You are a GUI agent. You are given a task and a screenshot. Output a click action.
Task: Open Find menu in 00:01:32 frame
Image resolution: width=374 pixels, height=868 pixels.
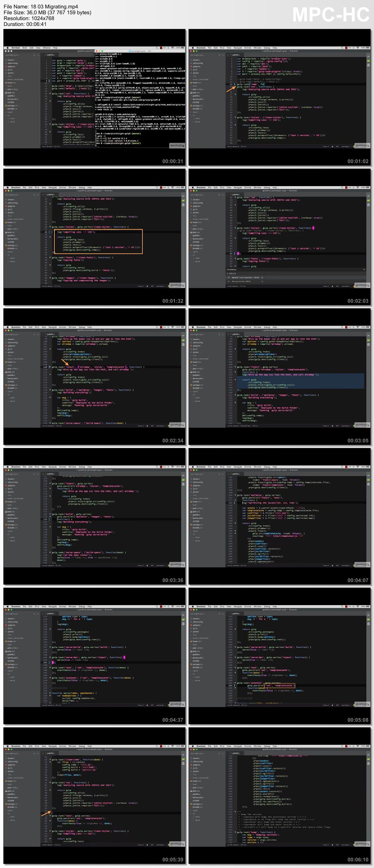(37, 187)
